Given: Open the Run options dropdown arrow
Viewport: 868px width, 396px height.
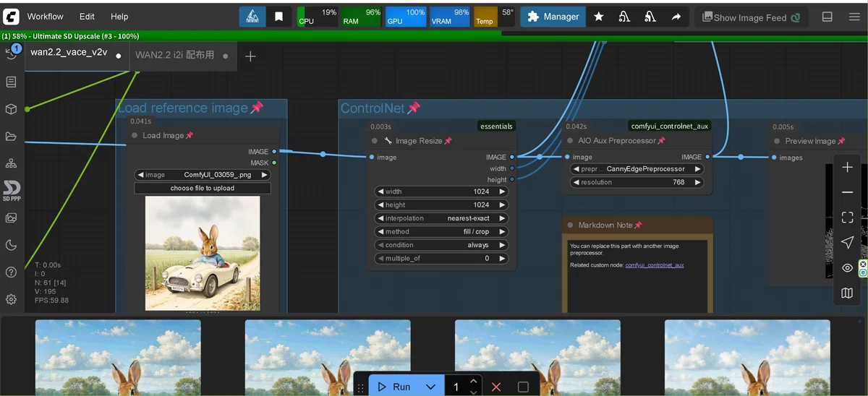Looking at the screenshot, I should click(x=430, y=387).
